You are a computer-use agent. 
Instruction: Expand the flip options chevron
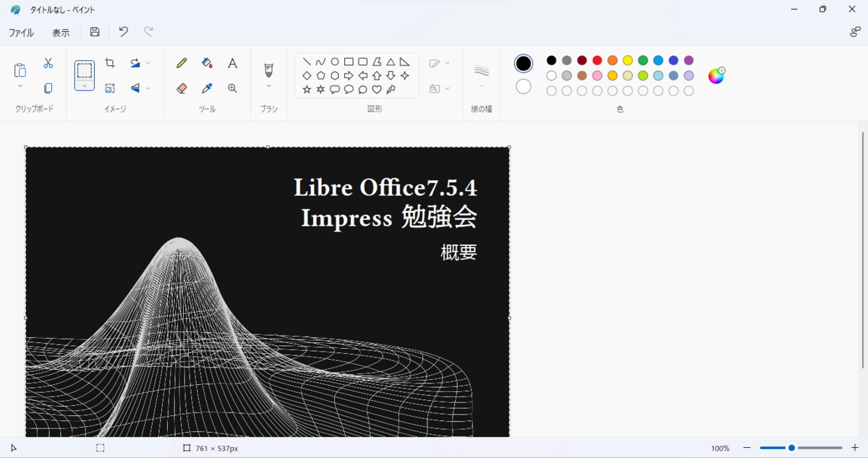coord(148,88)
